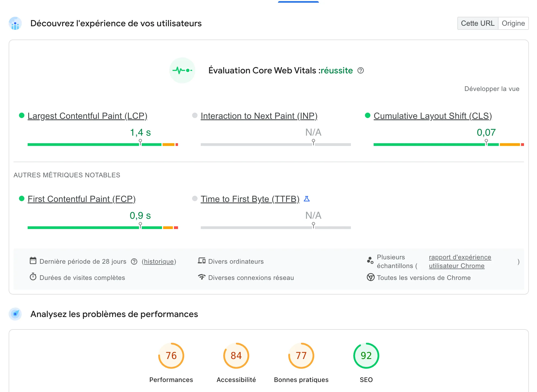
Task: Click the stopwatch icon beside 'Durées de visites complètes'
Action: [33, 277]
